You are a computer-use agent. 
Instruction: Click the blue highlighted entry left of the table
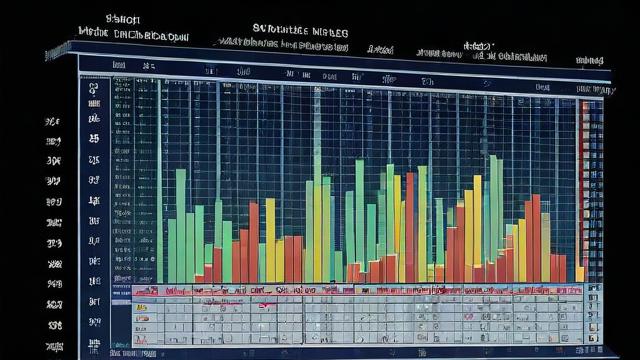121,302
